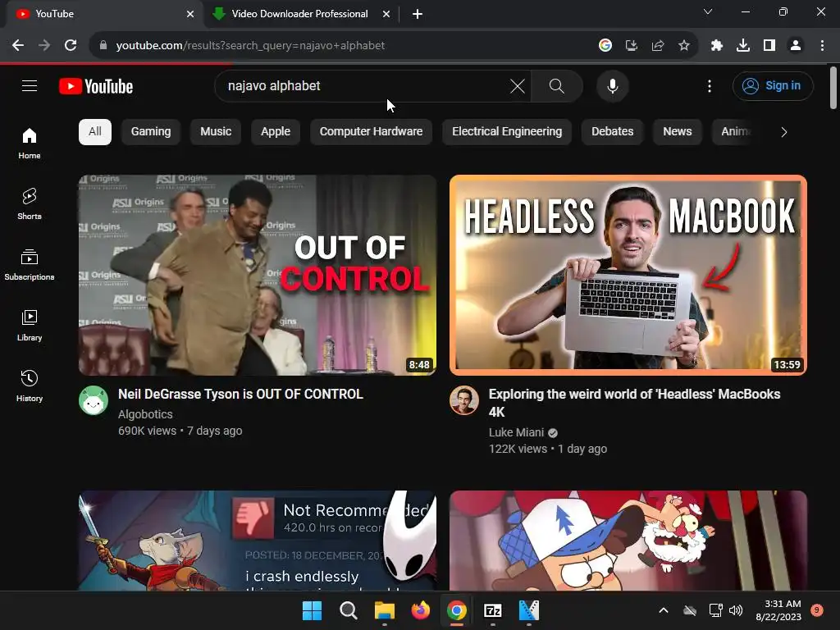This screenshot has width=840, height=630.
Task: Open Windows taskbar search
Action: [x=348, y=610]
